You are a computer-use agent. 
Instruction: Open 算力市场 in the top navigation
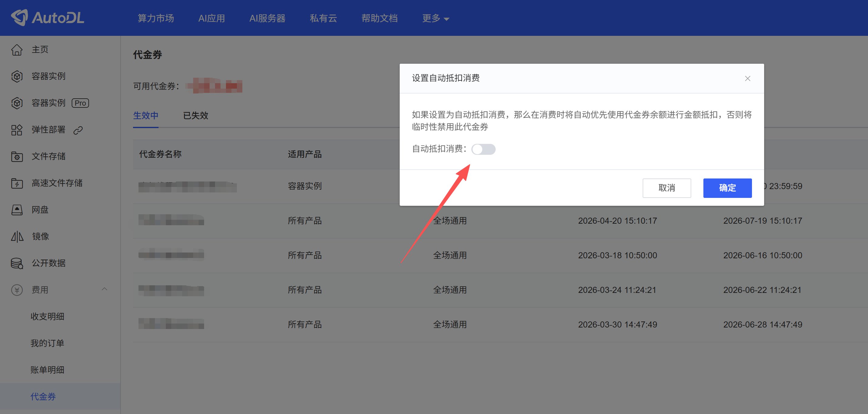tap(156, 18)
